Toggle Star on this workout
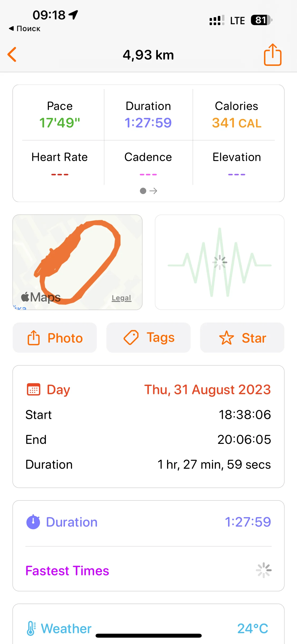 point(242,338)
